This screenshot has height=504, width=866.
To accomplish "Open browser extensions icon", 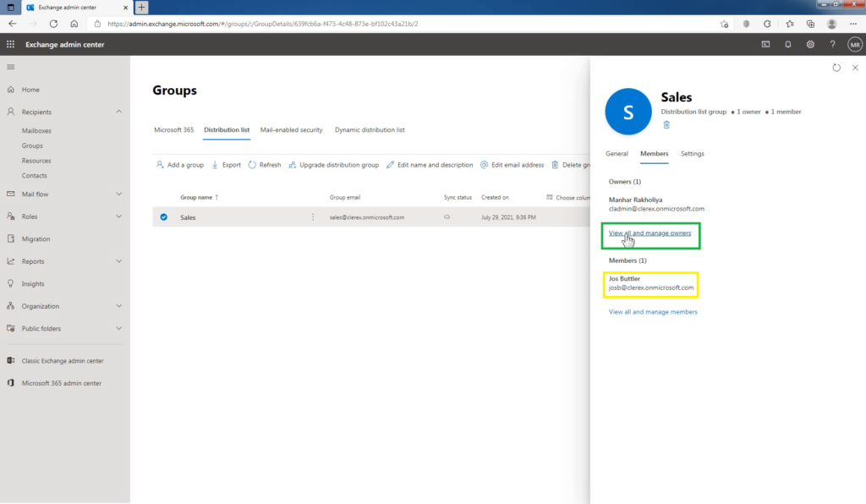I will [x=767, y=24].
